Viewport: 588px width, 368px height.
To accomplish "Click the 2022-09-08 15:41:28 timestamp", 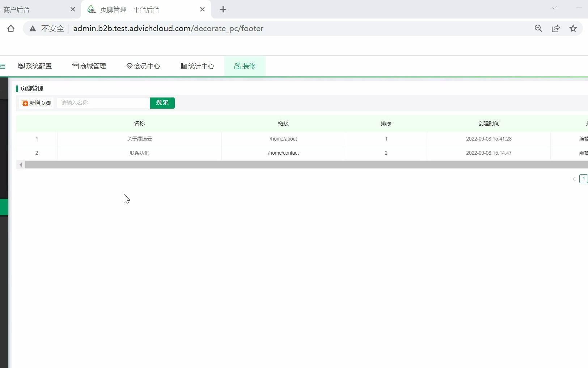I will pyautogui.click(x=489, y=139).
